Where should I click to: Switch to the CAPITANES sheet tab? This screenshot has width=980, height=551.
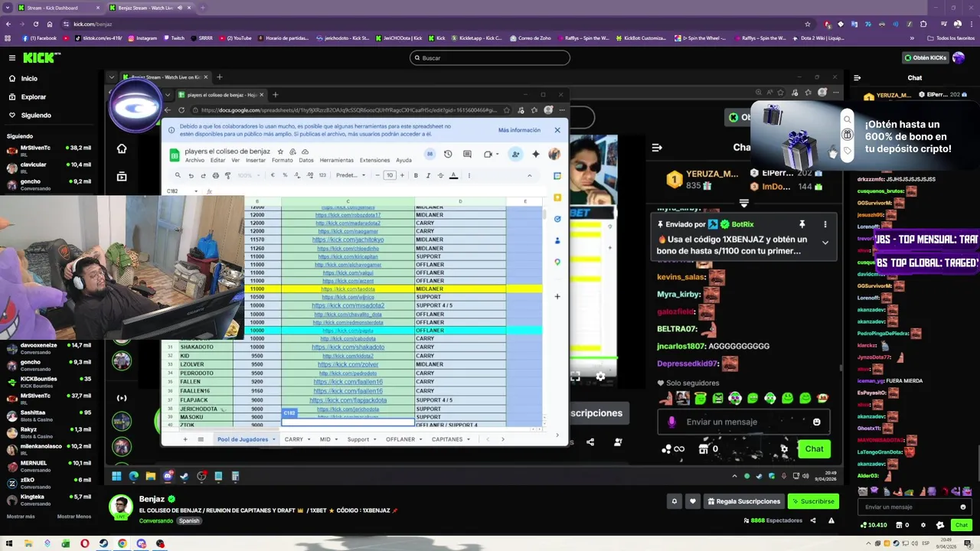coord(446,439)
